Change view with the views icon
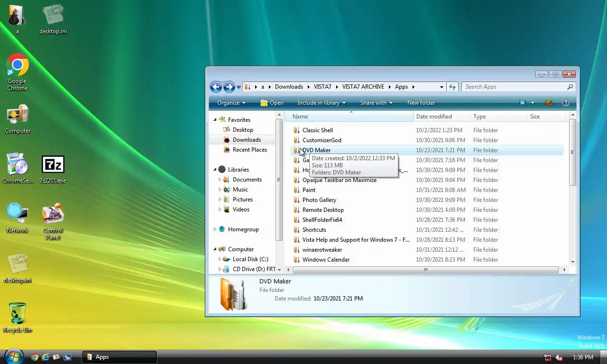This screenshot has height=364, width=607. point(523,103)
